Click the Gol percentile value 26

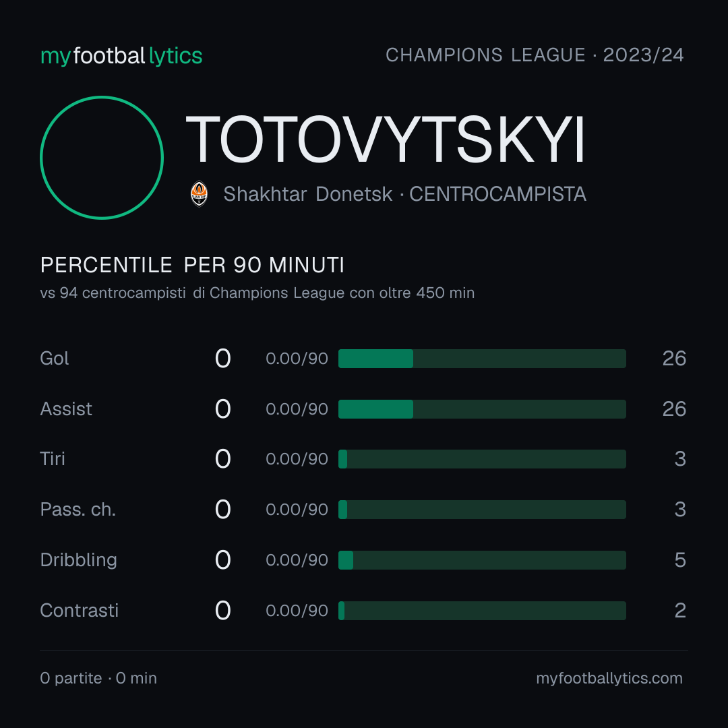click(x=674, y=359)
